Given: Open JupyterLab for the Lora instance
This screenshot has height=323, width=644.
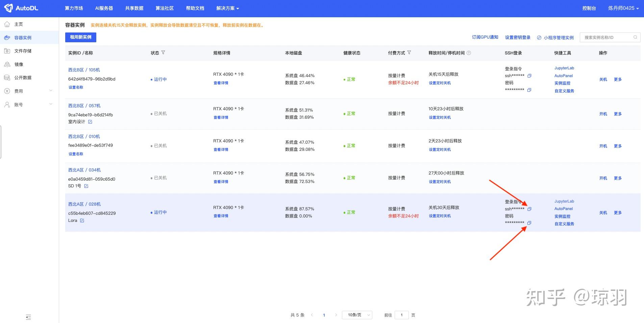Looking at the screenshot, I should click(x=564, y=201).
